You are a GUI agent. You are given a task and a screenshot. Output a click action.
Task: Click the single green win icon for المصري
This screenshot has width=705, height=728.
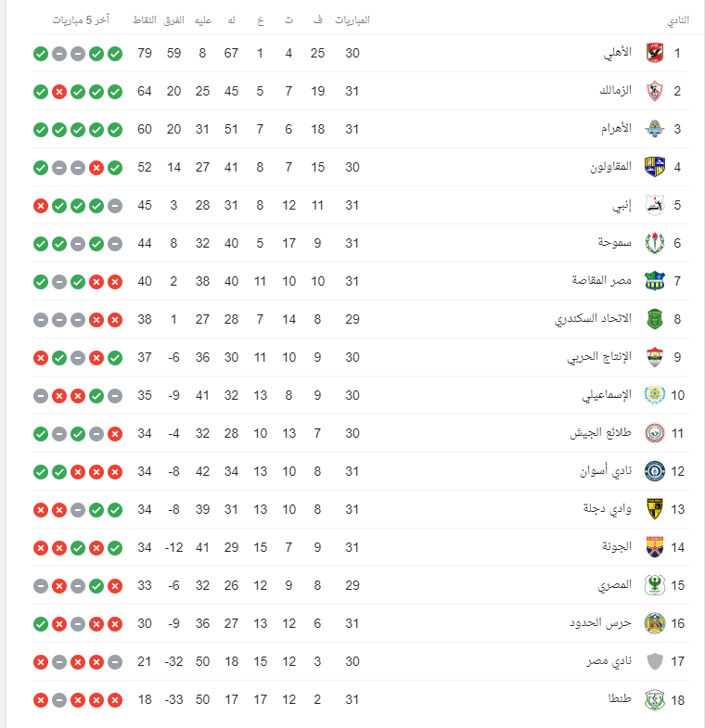click(96, 585)
